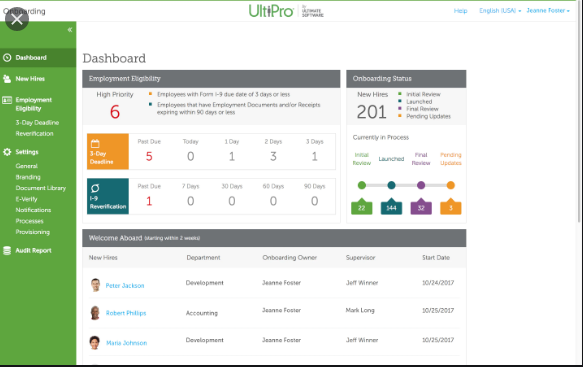Click the Employment Eligibility ID card icon
Screen dimensions: 583x367
[x=7, y=100]
